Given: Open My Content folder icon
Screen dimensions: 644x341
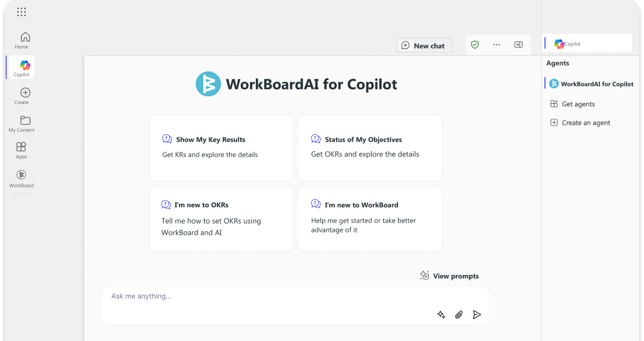Looking at the screenshot, I should pos(22,124).
